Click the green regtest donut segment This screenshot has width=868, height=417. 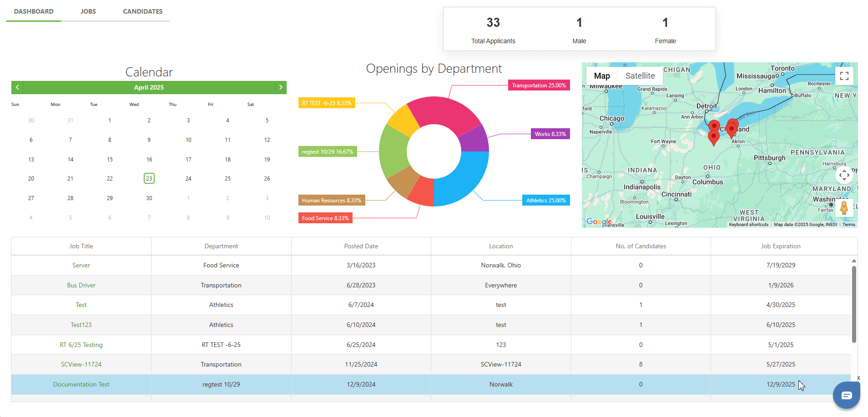pyautogui.click(x=393, y=151)
